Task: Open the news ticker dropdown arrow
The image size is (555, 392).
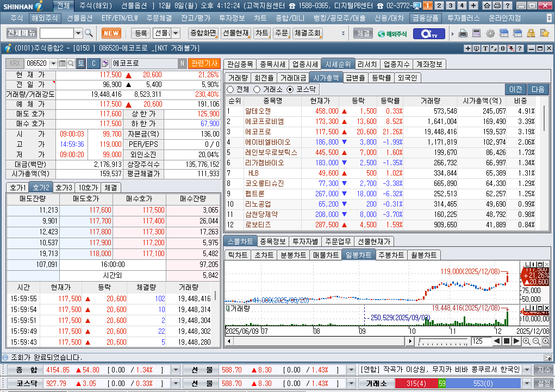Action: coord(527,370)
